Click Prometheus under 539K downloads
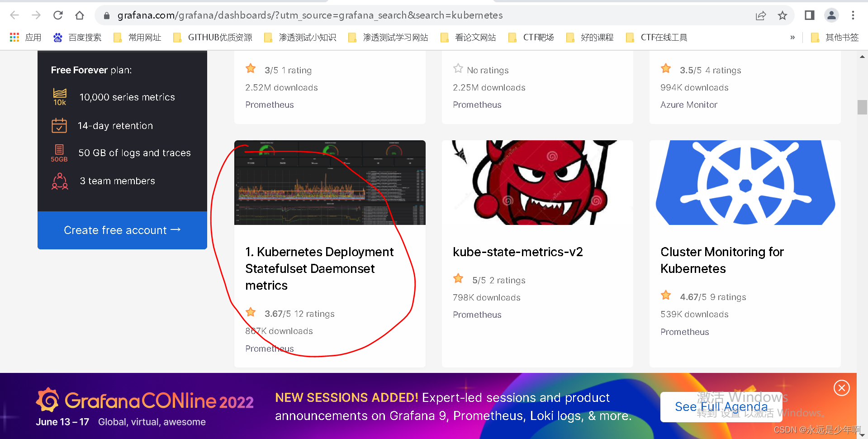868x439 pixels. (x=684, y=332)
